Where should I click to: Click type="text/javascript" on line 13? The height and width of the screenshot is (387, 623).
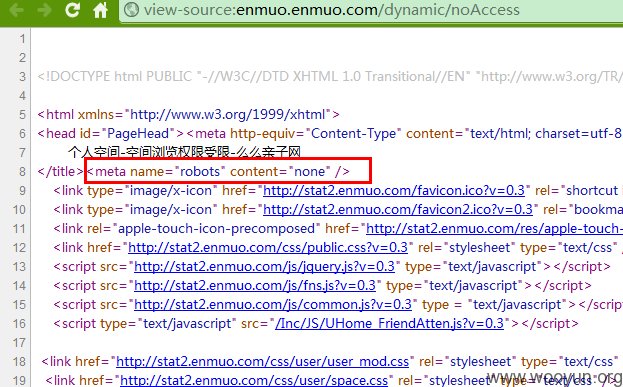(x=474, y=267)
